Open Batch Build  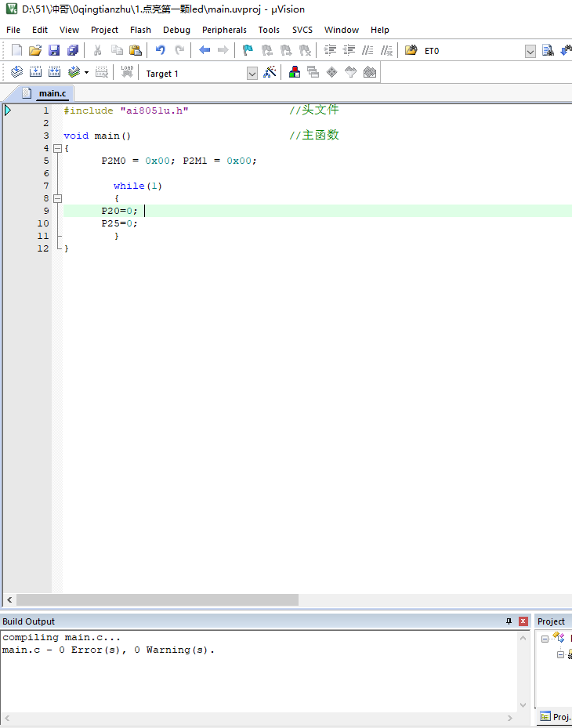point(74,72)
